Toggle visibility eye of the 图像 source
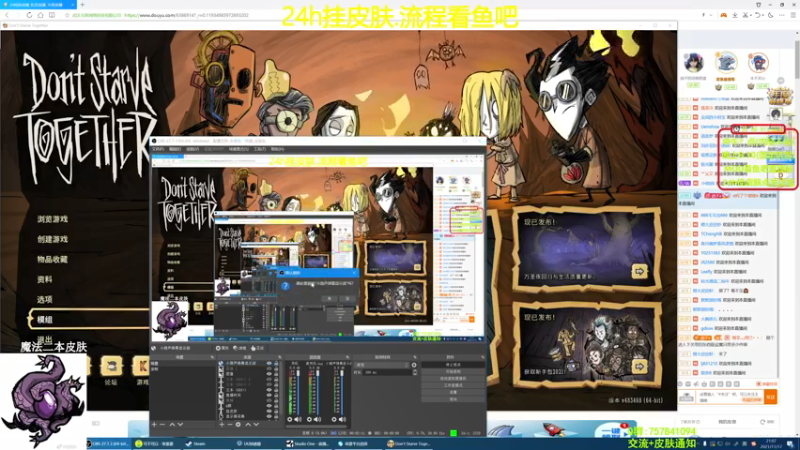The image size is (800, 450). click(269, 373)
